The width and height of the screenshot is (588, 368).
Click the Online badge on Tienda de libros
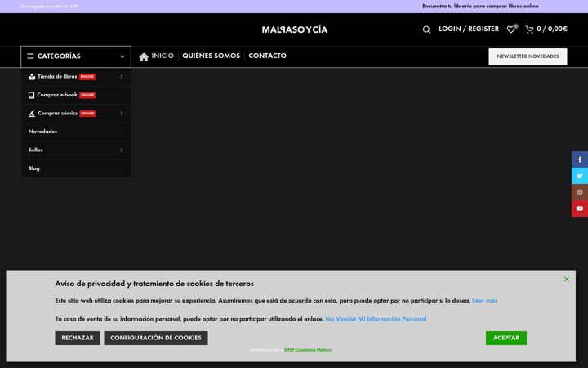pos(87,77)
